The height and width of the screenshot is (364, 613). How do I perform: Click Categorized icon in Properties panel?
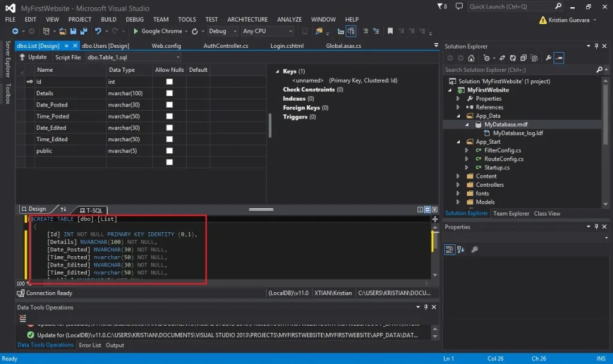point(450,250)
